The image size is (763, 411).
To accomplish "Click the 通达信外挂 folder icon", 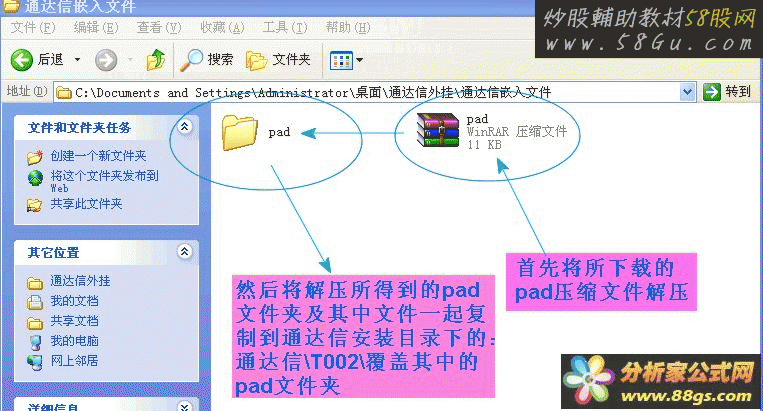I will click(x=35, y=283).
